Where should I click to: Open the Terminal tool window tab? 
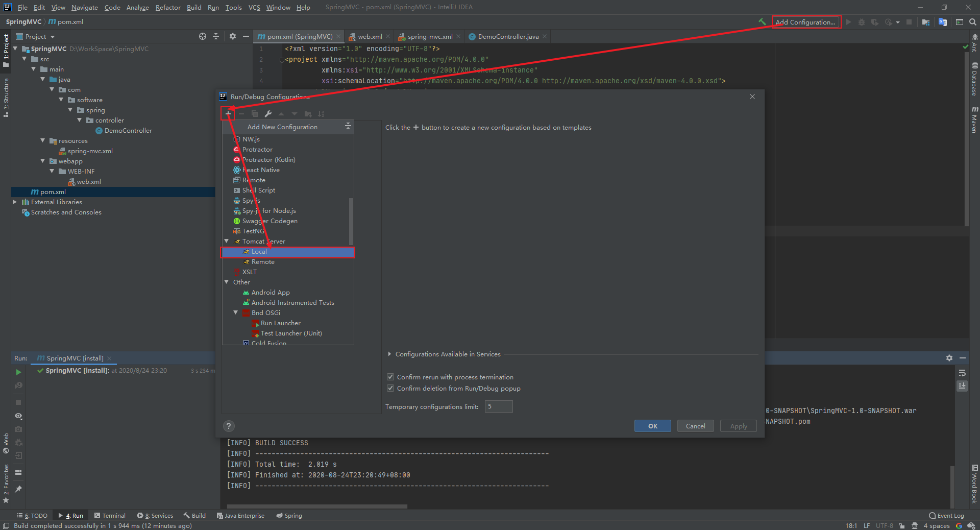pyautogui.click(x=109, y=515)
